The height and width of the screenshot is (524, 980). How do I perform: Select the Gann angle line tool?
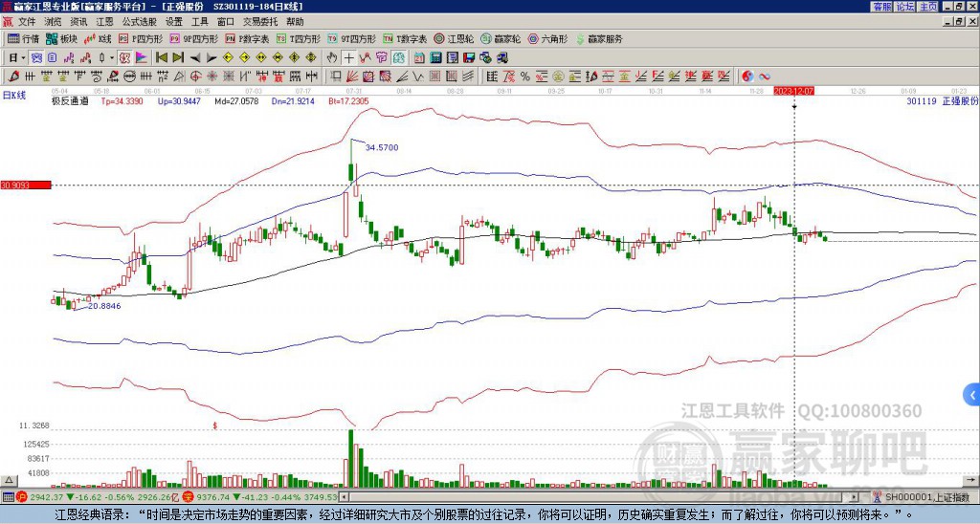(402, 76)
